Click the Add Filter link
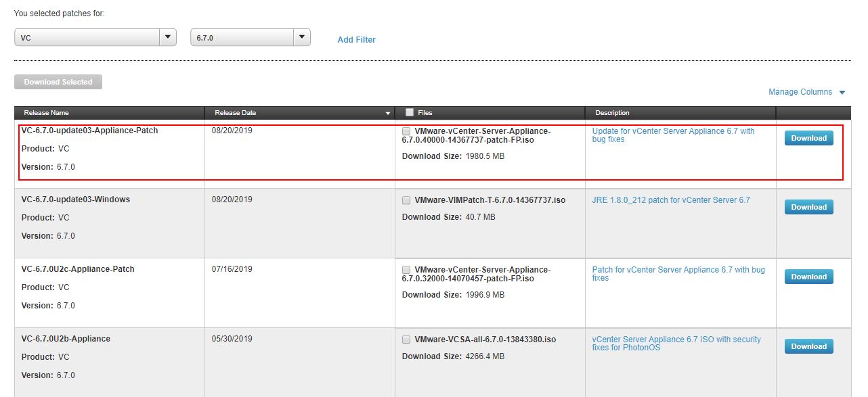Screen dimensions: 868x397 pos(356,40)
